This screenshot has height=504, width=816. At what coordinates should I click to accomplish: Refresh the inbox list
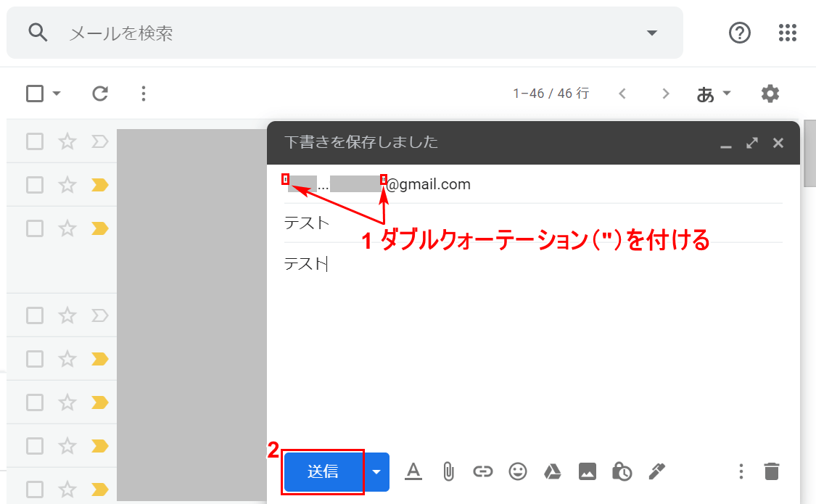[100, 94]
